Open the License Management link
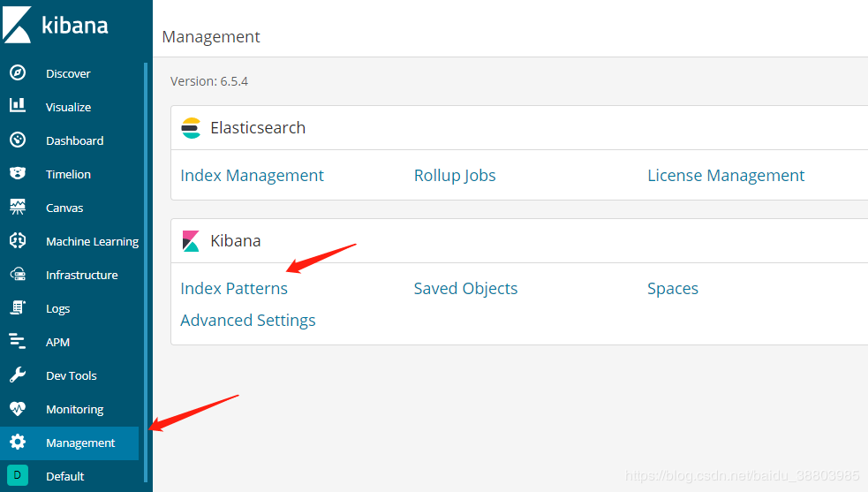 726,176
